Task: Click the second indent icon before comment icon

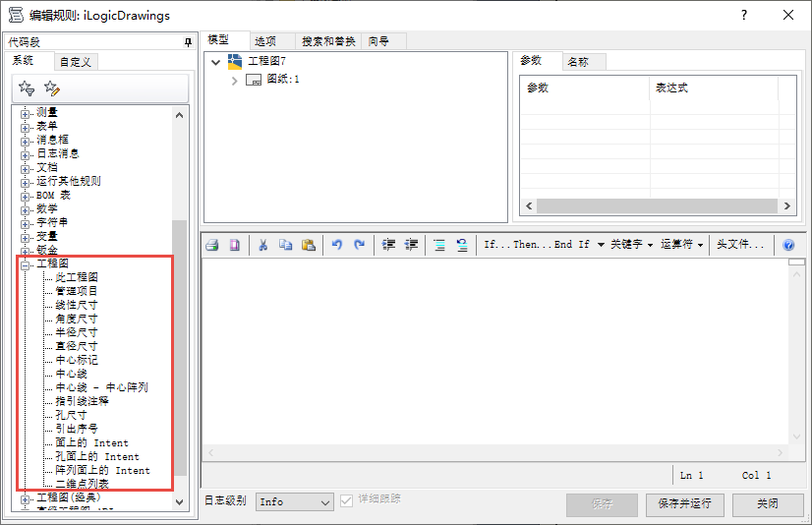Action: (411, 245)
